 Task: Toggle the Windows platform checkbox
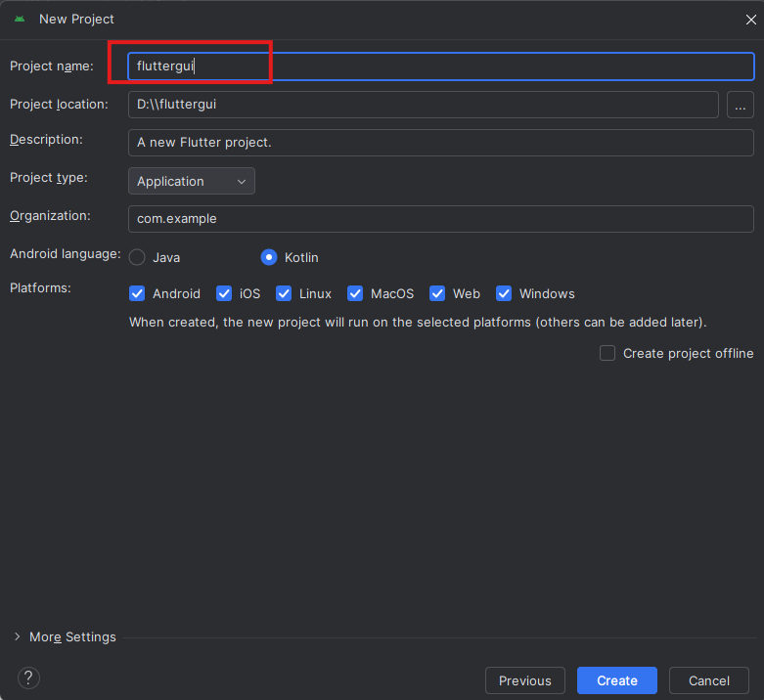(504, 293)
